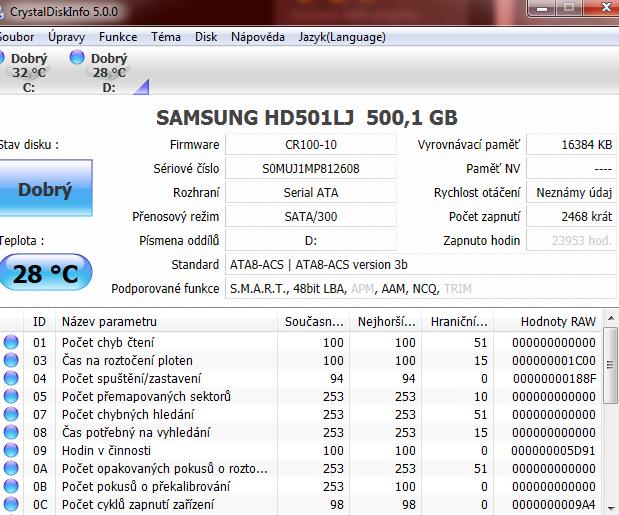
Task: Click the Písmena oddílů field D:
Action: (311, 240)
